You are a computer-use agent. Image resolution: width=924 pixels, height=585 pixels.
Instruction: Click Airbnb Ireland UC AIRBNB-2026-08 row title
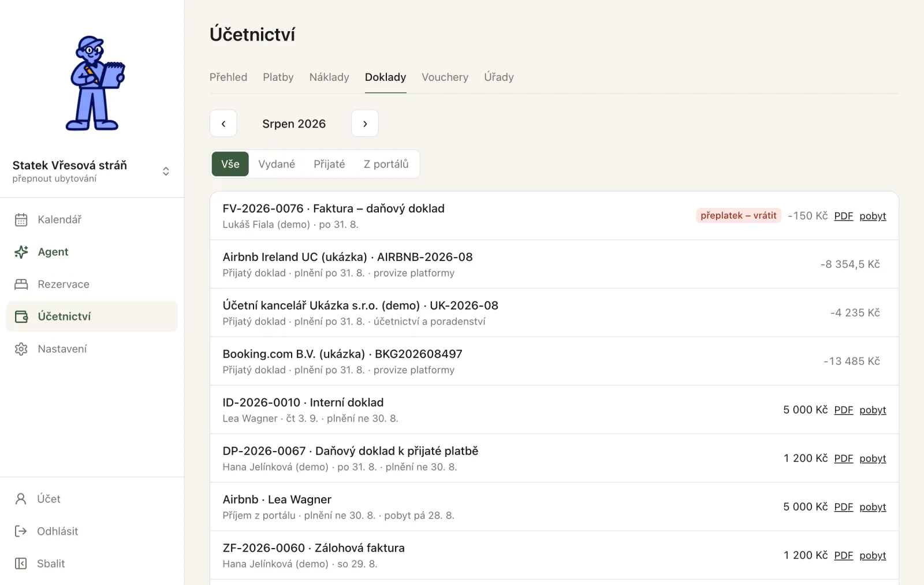348,257
